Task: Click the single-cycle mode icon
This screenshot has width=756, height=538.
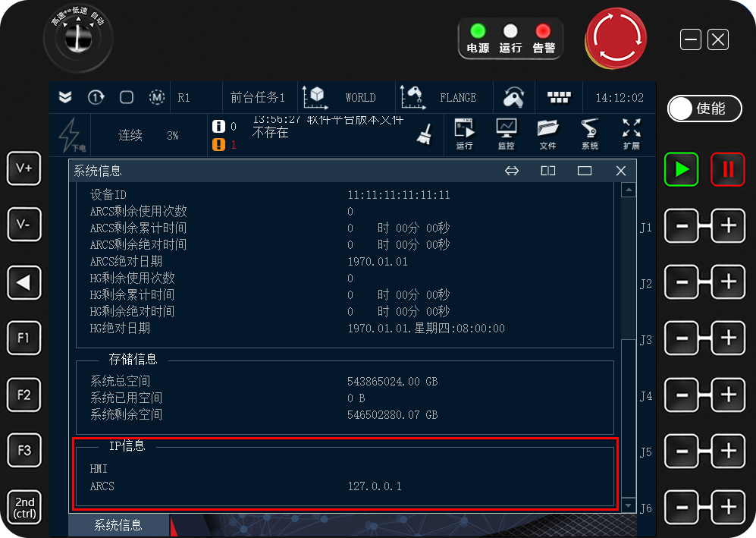Action: point(96,97)
